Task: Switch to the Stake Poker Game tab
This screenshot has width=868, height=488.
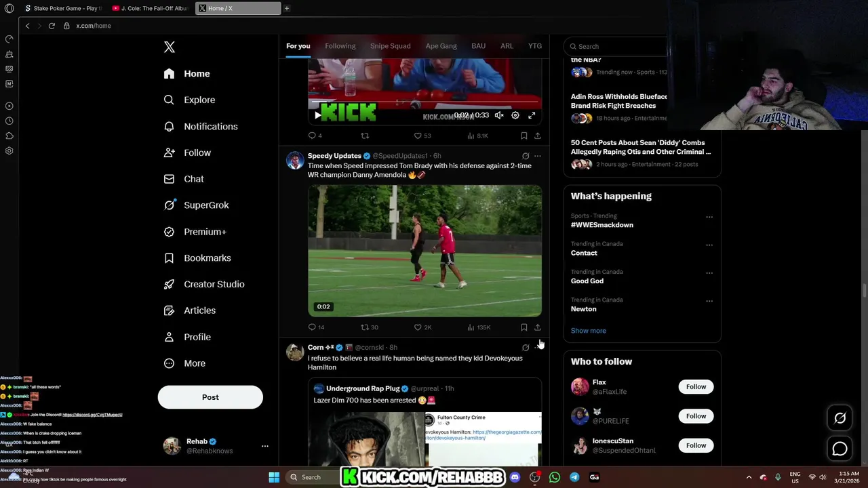Action: (x=62, y=8)
